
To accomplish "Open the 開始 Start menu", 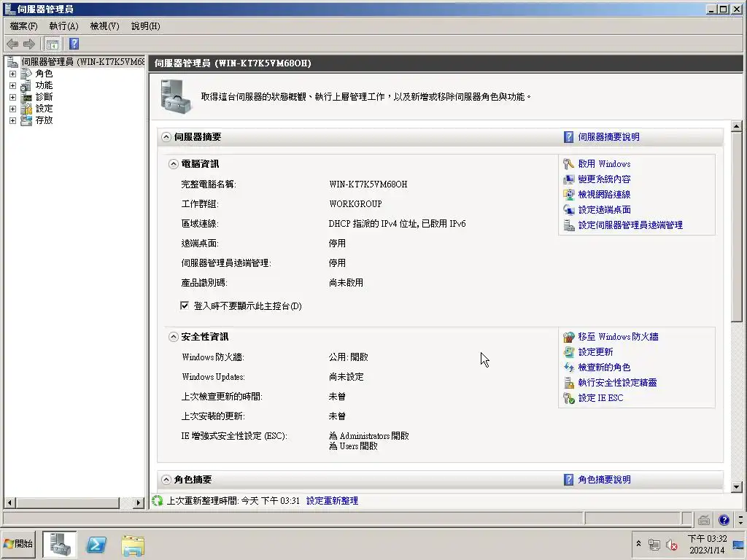I will [18, 544].
